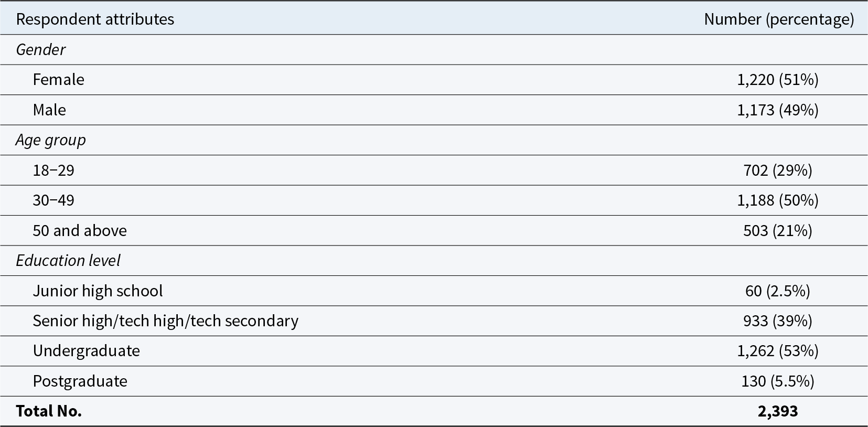Select the 'Age group' section heading
The image size is (868, 427).
(x=51, y=140)
